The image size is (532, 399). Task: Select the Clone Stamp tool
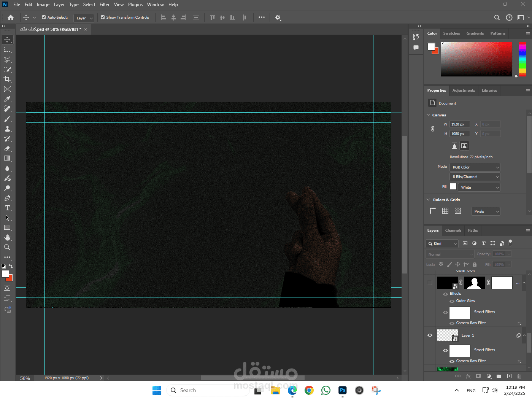tap(7, 129)
